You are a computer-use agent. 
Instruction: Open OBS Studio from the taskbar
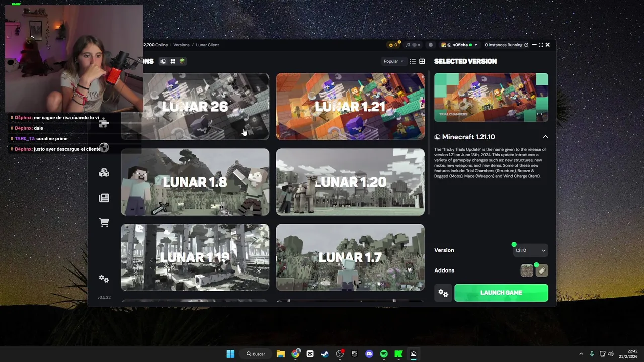(x=340, y=354)
